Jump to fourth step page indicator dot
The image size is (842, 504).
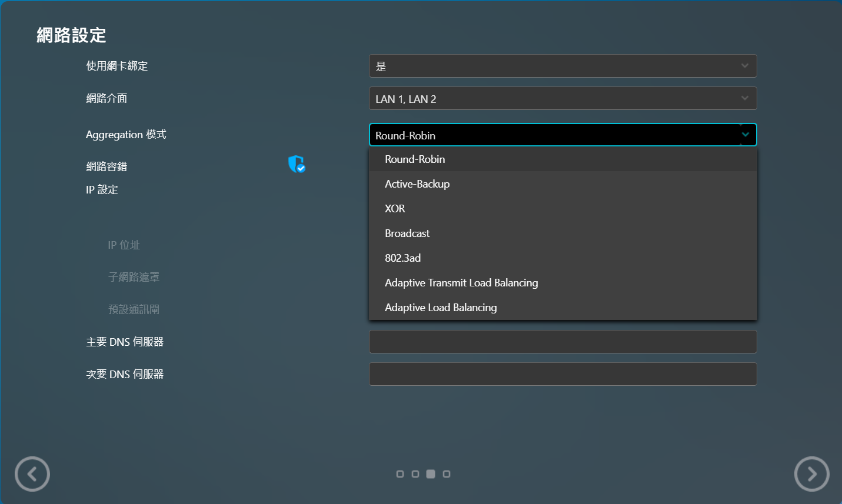(447, 474)
